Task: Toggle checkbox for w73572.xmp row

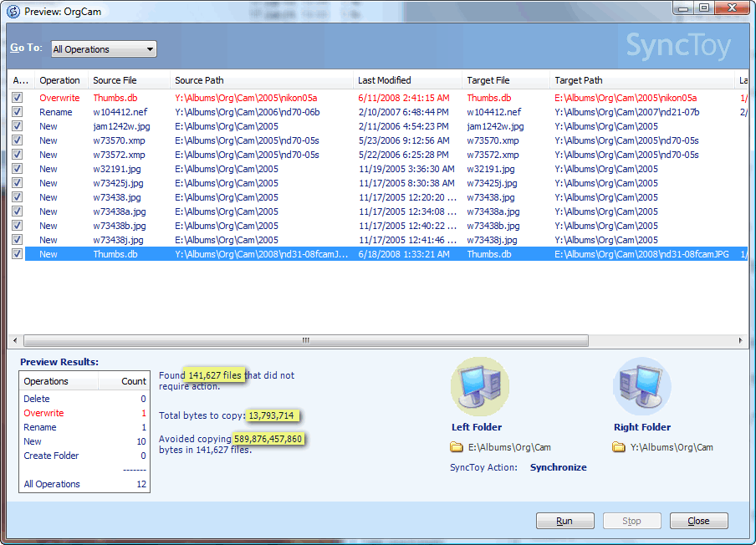Action: click(18, 155)
